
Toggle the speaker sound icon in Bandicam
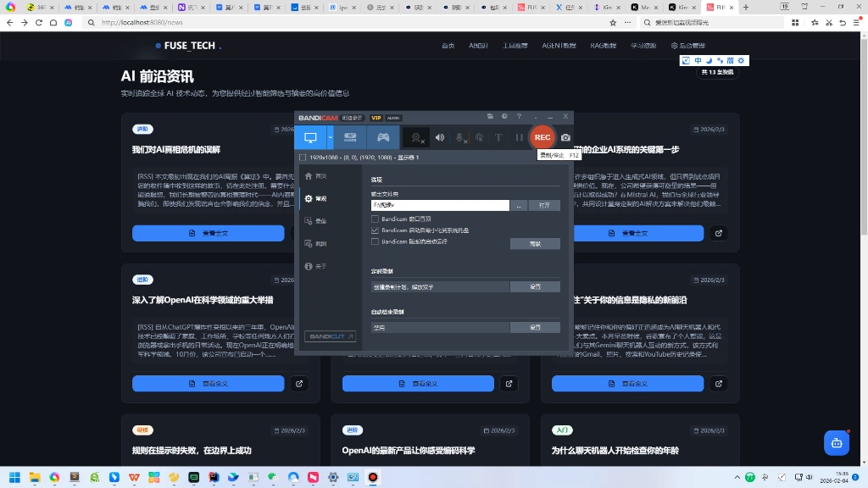(x=440, y=138)
